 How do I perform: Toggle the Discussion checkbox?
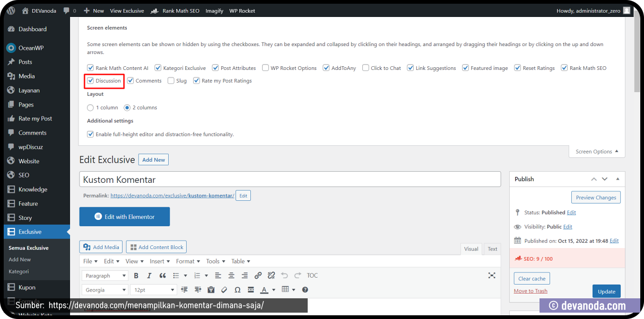pyautogui.click(x=90, y=81)
